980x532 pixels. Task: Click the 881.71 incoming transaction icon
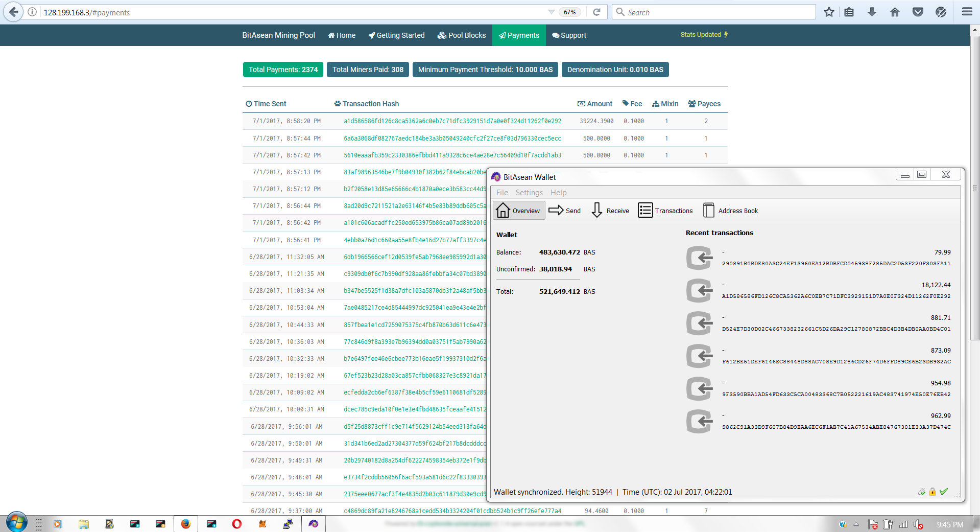coord(700,323)
